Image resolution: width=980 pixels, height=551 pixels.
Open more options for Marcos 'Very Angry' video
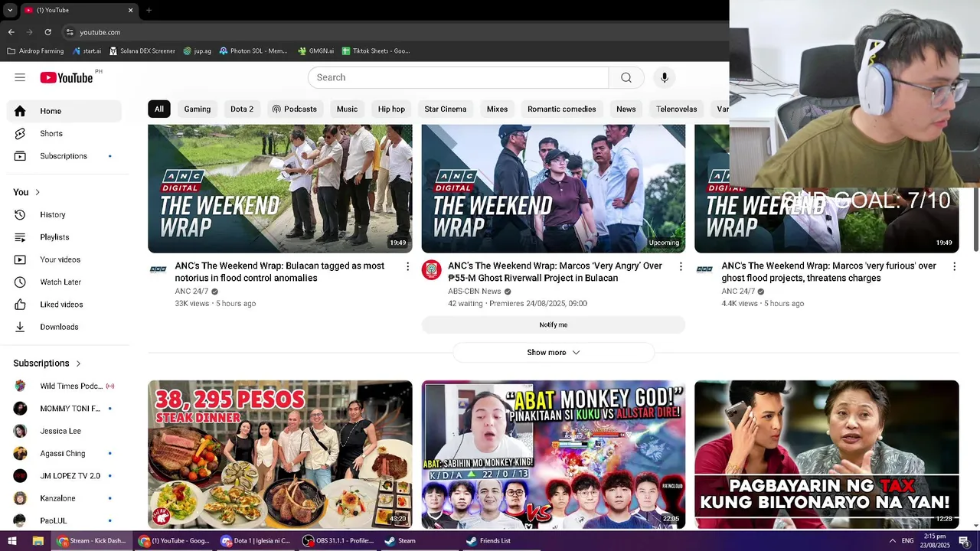[x=681, y=266]
